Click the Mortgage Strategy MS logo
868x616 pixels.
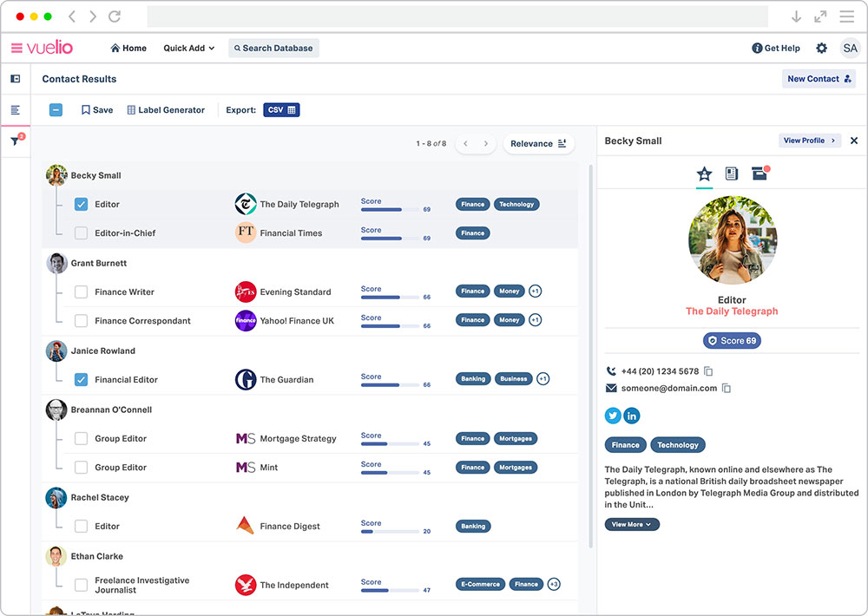246,438
